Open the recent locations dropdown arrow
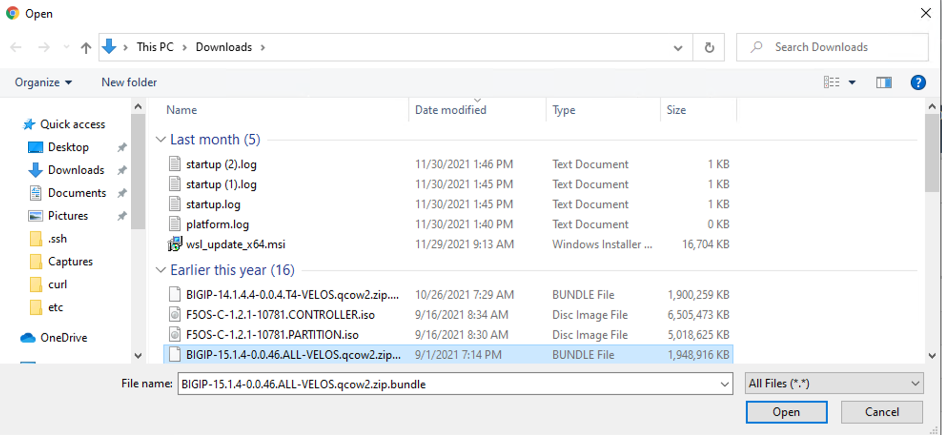 [x=66, y=47]
